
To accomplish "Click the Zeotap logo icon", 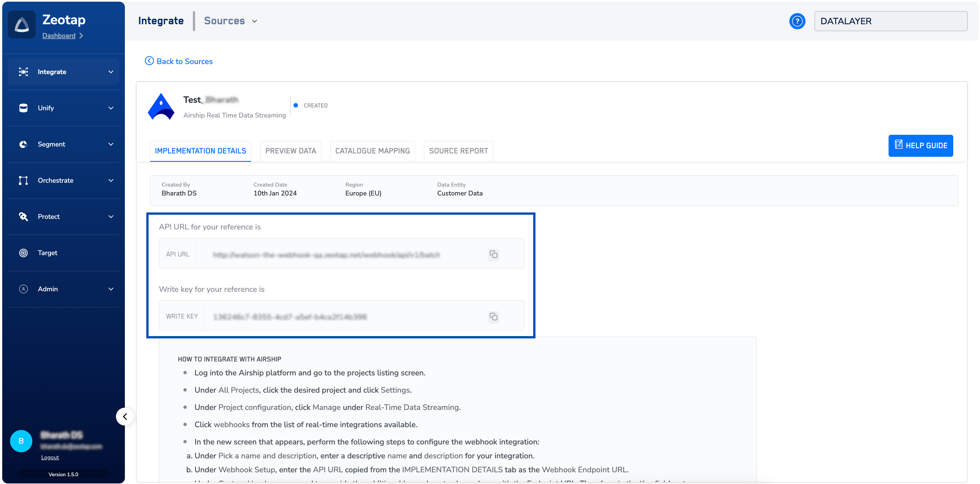I will click(22, 25).
